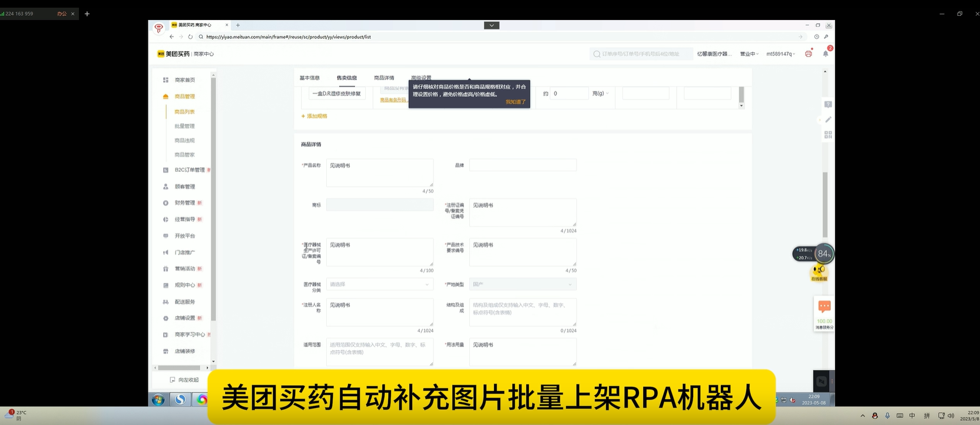Expand the mt589147q account dropdown
This screenshot has height=425, width=980.
tap(780, 54)
